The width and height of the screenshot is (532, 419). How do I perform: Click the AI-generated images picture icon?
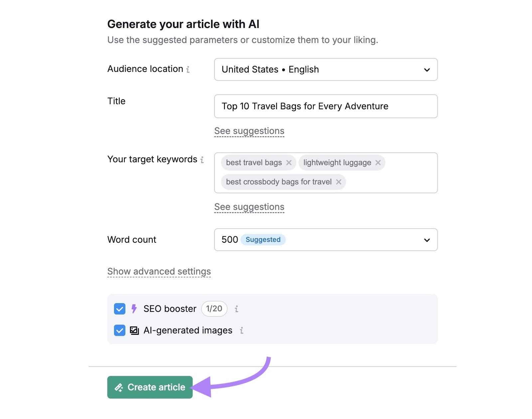(x=134, y=330)
